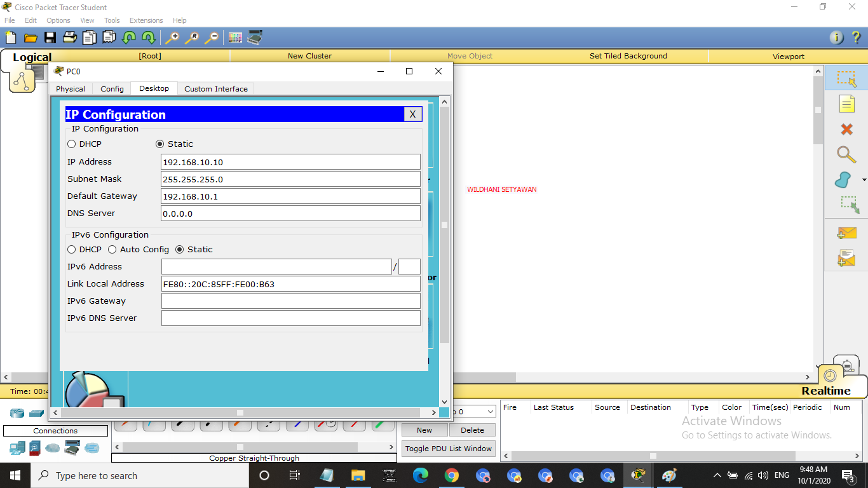This screenshot has width=868, height=488.
Task: Open the Custom Interface tab
Action: pyautogui.click(x=216, y=89)
